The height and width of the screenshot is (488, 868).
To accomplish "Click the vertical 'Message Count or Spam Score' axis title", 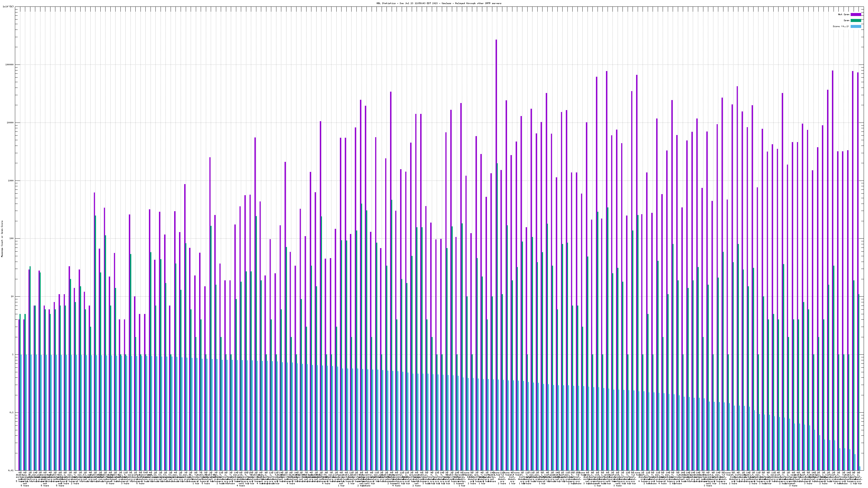I will [2, 239].
